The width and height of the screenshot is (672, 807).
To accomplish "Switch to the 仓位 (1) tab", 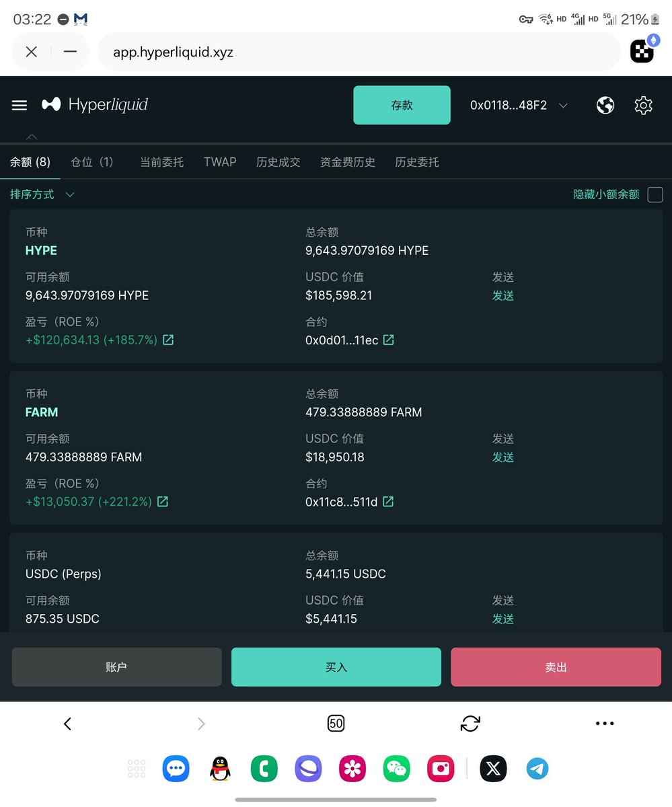I will pos(92,162).
